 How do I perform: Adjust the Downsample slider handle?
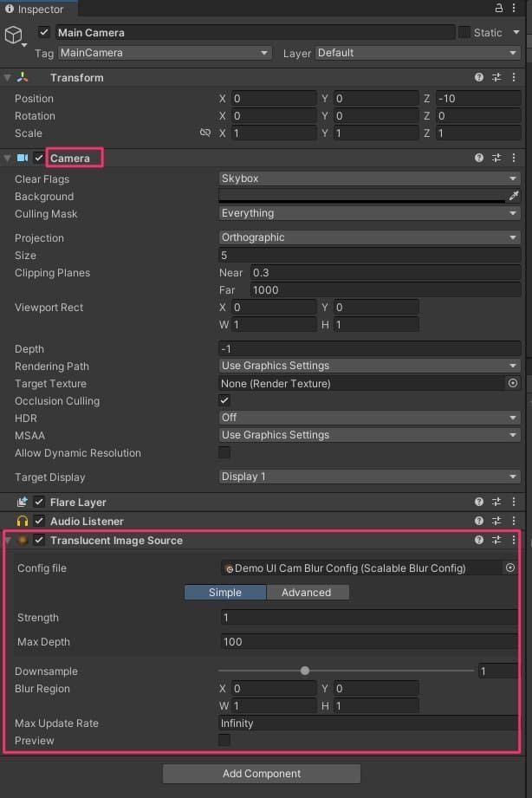305,671
